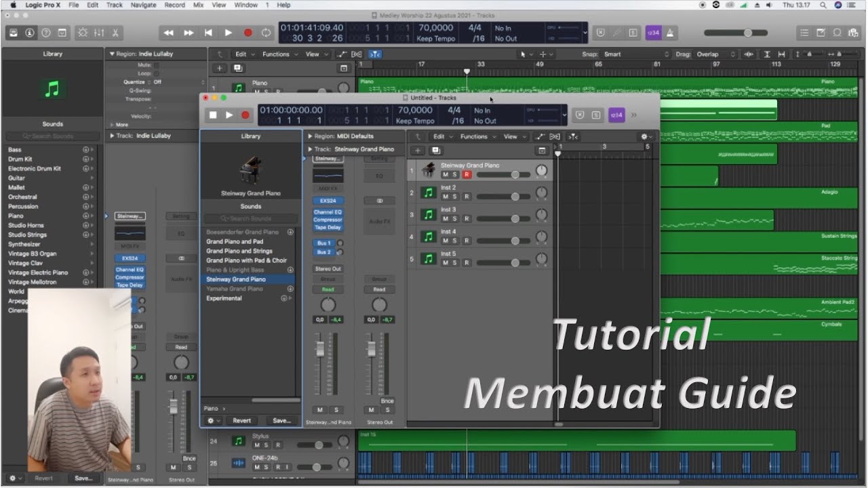Open Edit menu in Untitled tracks area
Image resolution: width=868 pixels, height=488 pixels.
pos(442,136)
